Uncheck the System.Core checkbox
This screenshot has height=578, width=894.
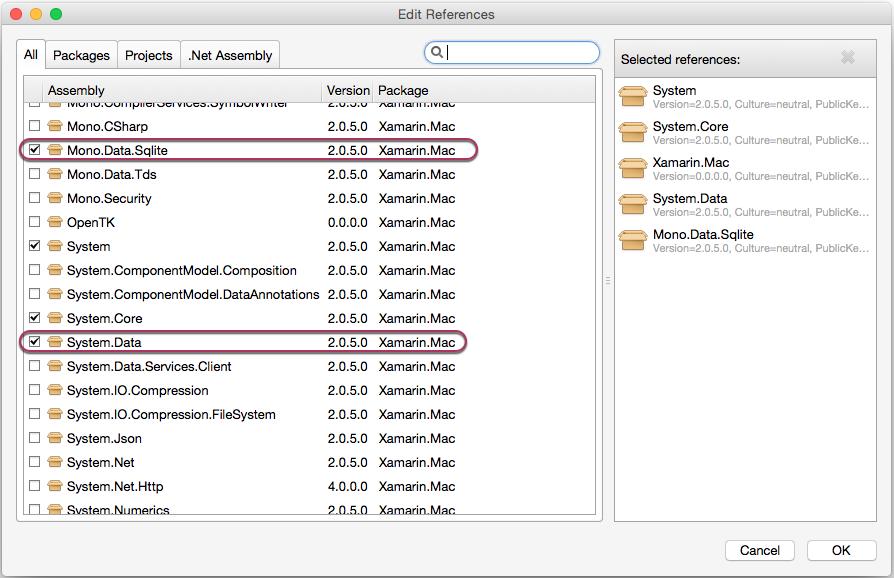coord(35,317)
